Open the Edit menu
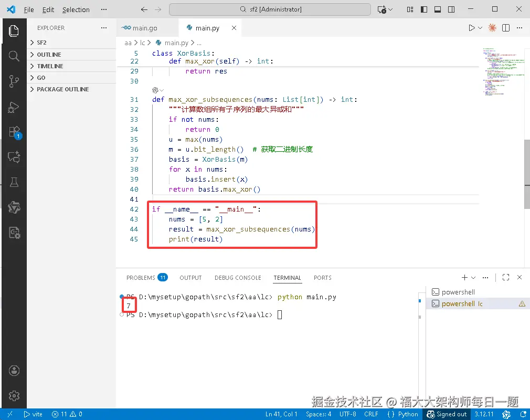This screenshot has height=420, width=530. coord(48,9)
